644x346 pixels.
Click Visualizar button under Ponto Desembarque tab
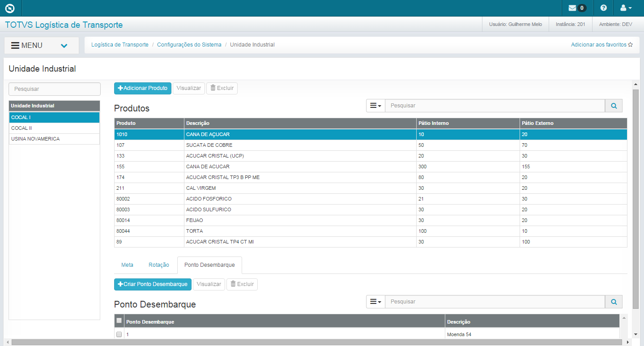(209, 284)
